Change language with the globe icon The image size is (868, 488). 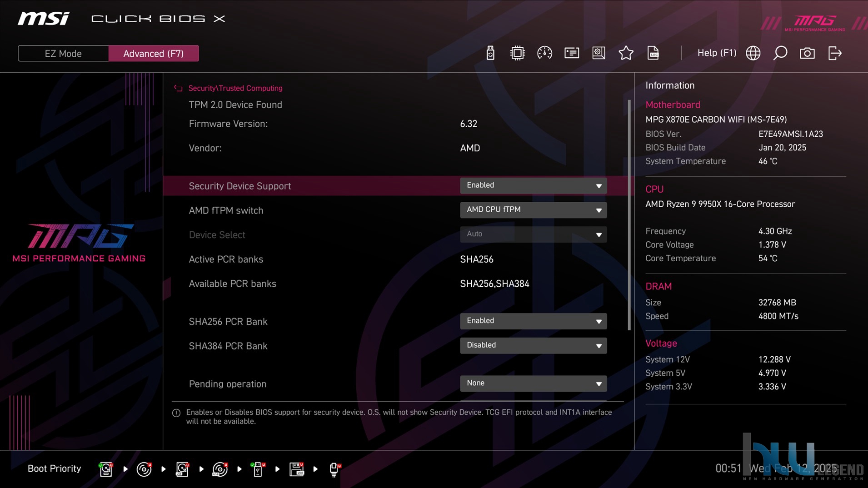(753, 53)
